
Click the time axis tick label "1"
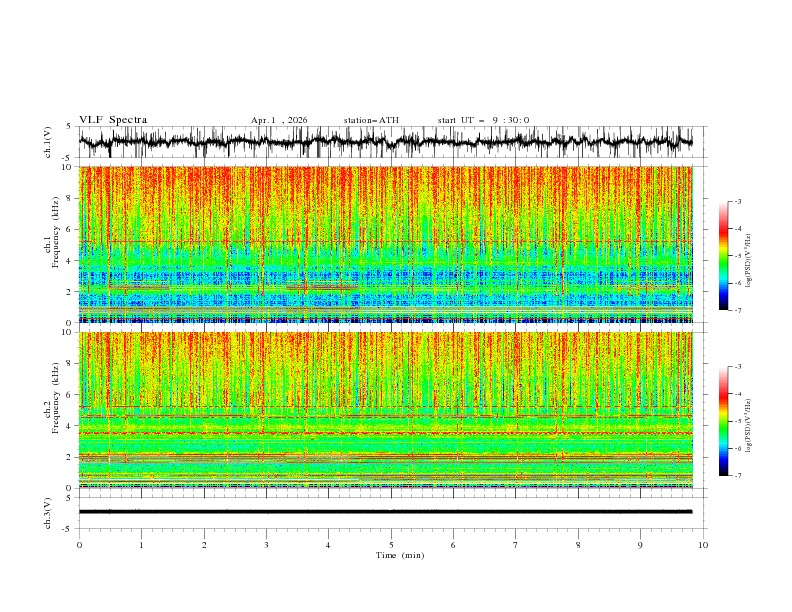(141, 545)
